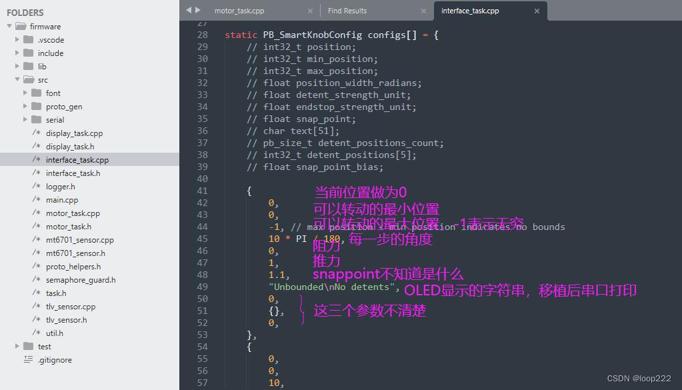Click the .vscode folder icon
682x390 pixels.
28,40
